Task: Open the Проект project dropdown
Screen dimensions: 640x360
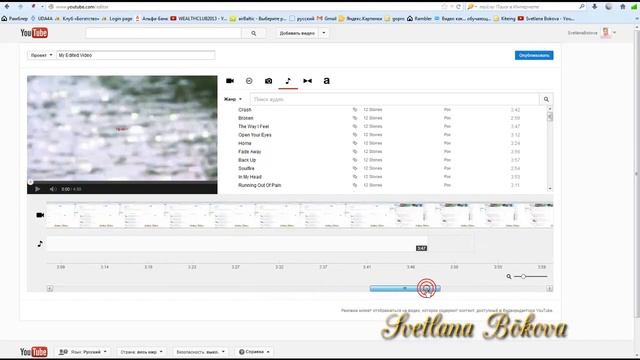Action: [x=41, y=55]
